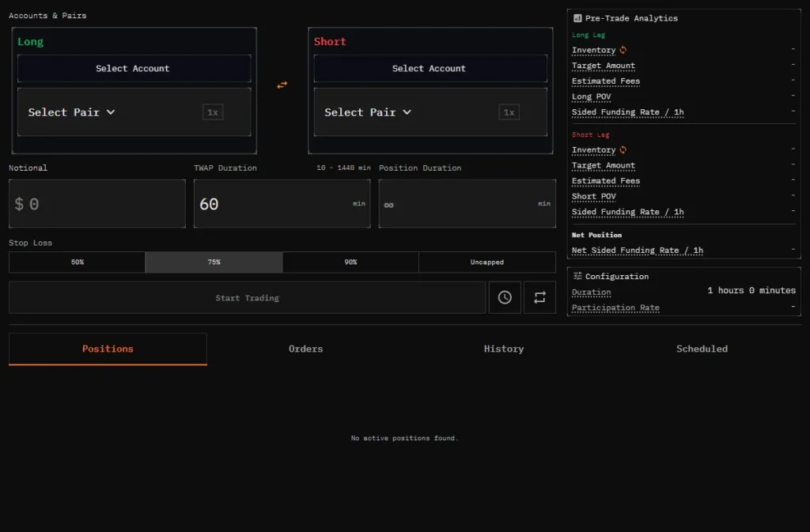
Task: Expand the Short Select Pair dropdown
Action: point(368,112)
